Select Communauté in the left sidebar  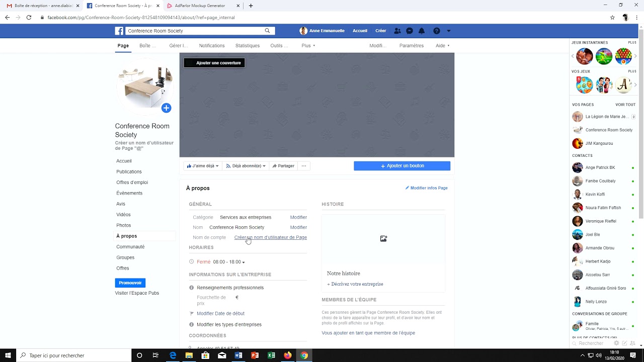point(130,247)
